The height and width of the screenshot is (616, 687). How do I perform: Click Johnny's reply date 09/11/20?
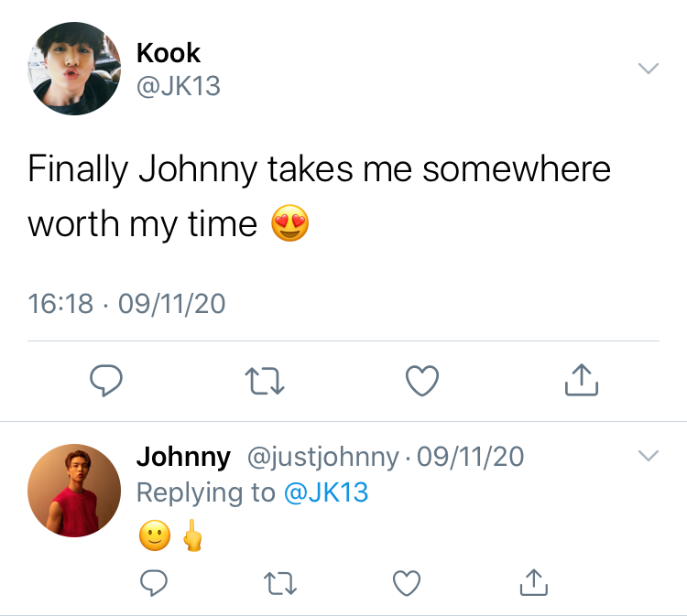(x=470, y=457)
